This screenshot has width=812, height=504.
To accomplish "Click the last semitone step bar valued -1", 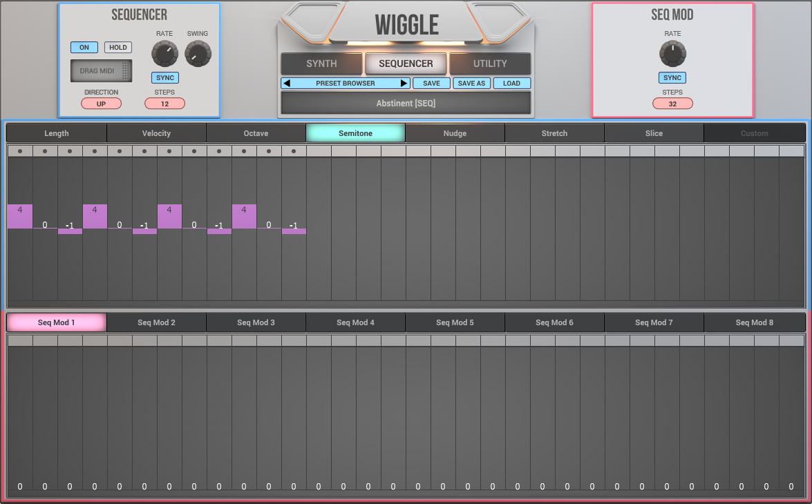I will (x=294, y=231).
